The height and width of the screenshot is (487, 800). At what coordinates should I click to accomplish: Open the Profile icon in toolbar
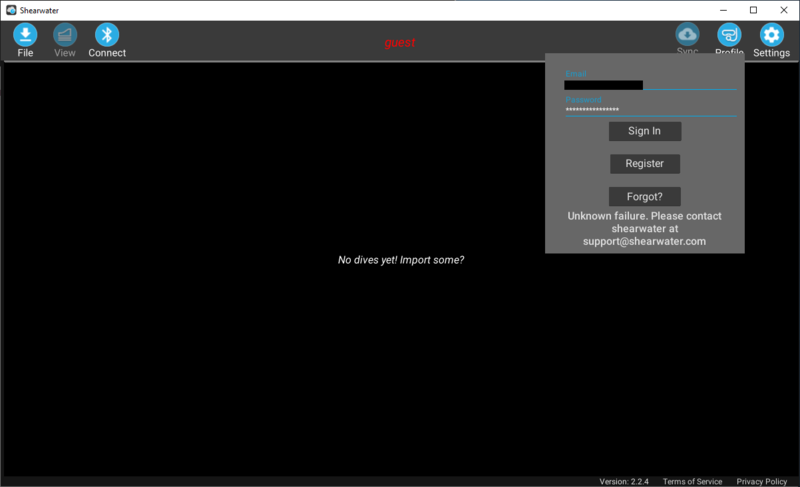(729, 35)
